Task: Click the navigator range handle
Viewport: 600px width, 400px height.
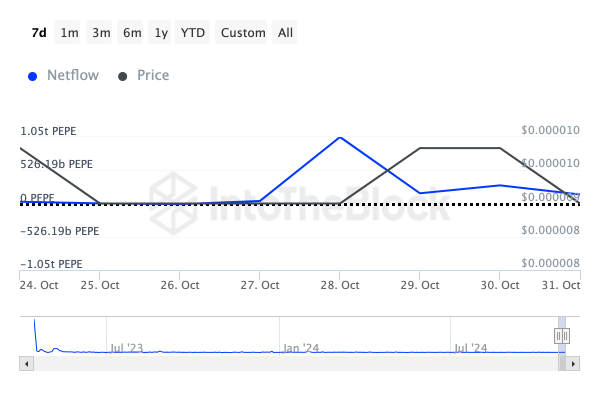Action: tap(562, 336)
